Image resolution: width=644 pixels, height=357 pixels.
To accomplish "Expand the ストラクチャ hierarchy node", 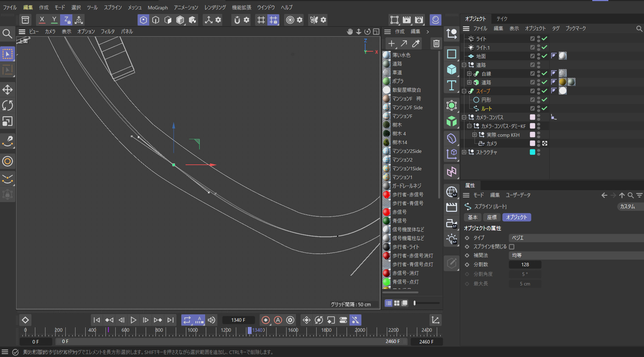I will pos(464,152).
